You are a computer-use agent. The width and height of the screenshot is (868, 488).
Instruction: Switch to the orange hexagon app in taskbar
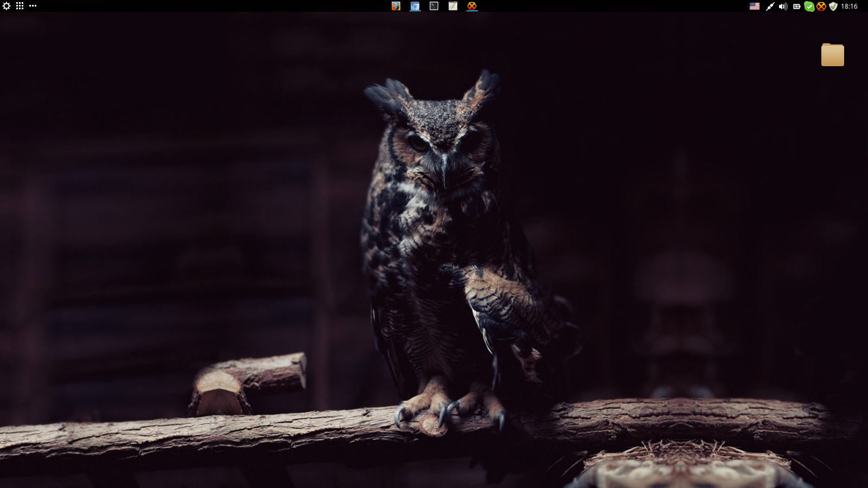[472, 6]
